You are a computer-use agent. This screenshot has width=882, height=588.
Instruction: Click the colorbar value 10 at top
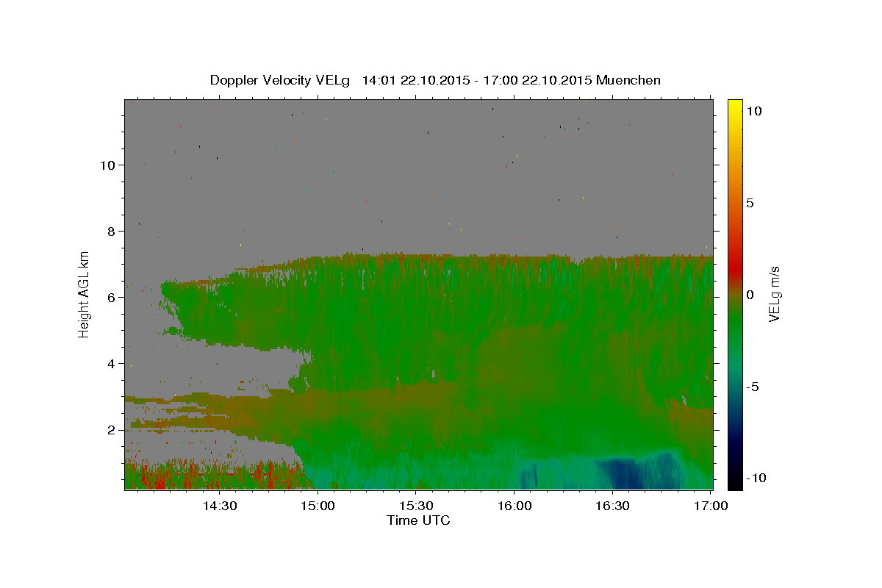pyautogui.click(x=753, y=111)
